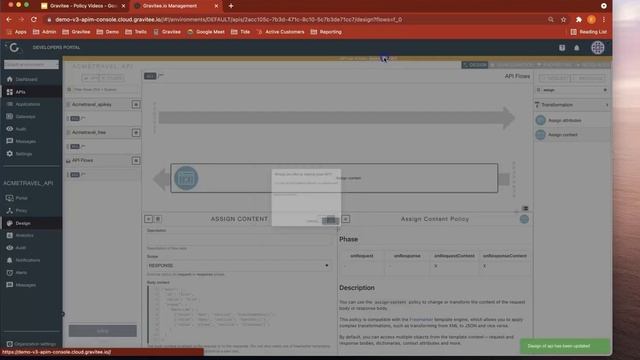Screen dimensions: 640x360
Task: Add flow to Acmetravel_apikey plan
Action: (x=136, y=104)
